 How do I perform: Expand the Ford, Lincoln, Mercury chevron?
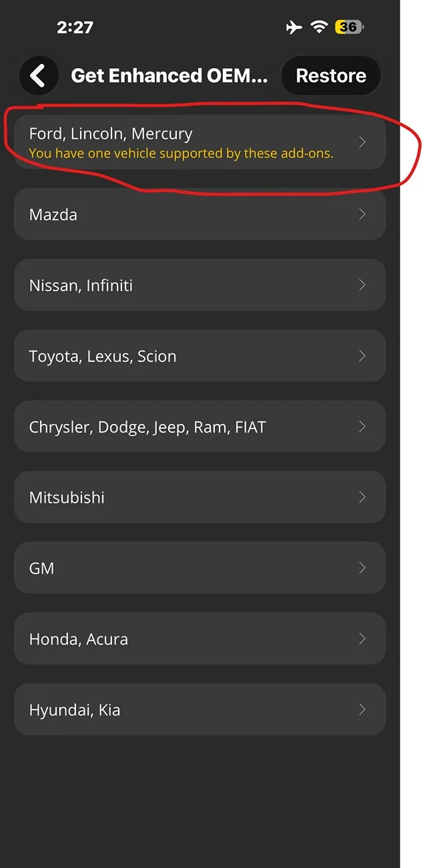pyautogui.click(x=362, y=142)
